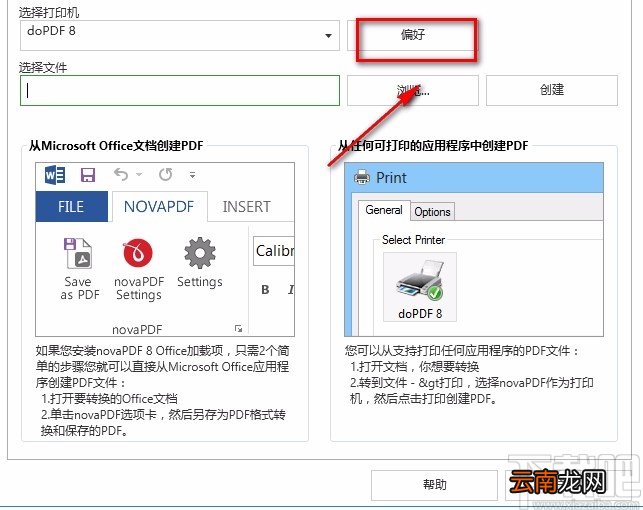Click the gear Settings icon
This screenshot has height=510, width=643.
tap(200, 253)
